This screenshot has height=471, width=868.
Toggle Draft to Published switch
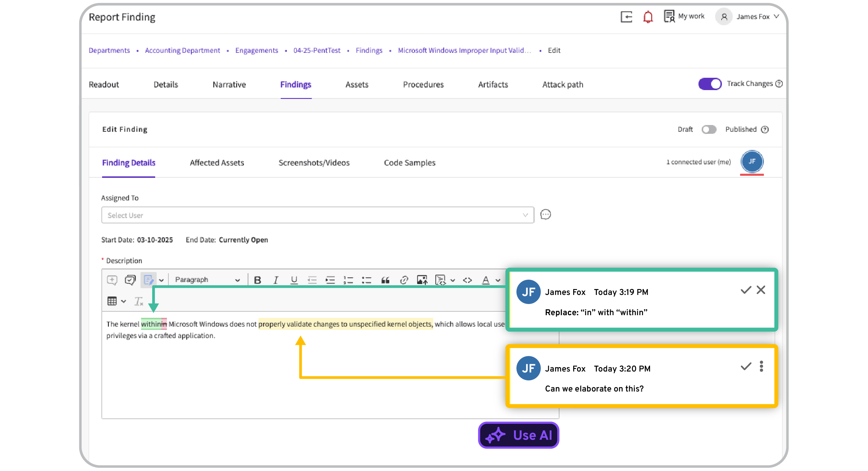pos(709,129)
